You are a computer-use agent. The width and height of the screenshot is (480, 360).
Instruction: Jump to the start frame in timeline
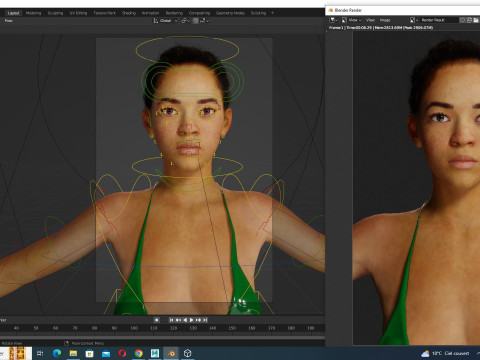click(x=172, y=320)
